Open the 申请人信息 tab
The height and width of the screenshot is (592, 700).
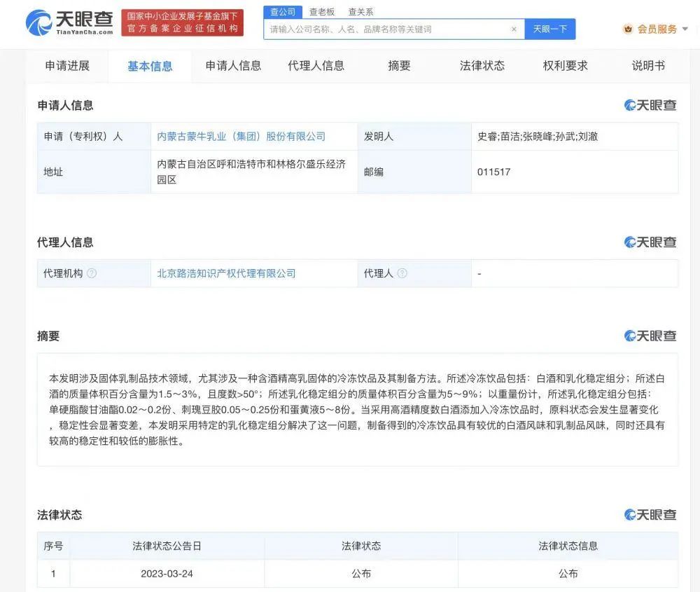pyautogui.click(x=233, y=66)
